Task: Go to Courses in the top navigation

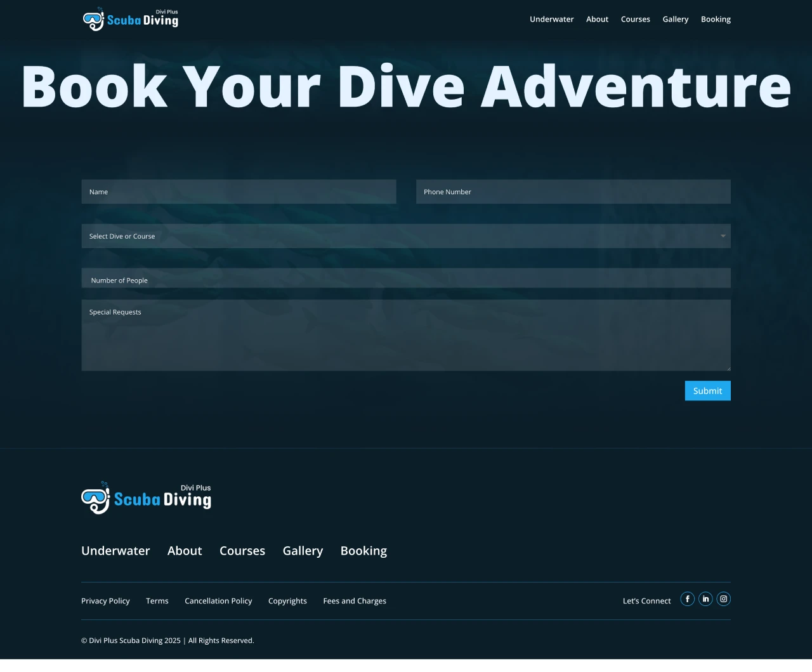Action: coord(635,19)
